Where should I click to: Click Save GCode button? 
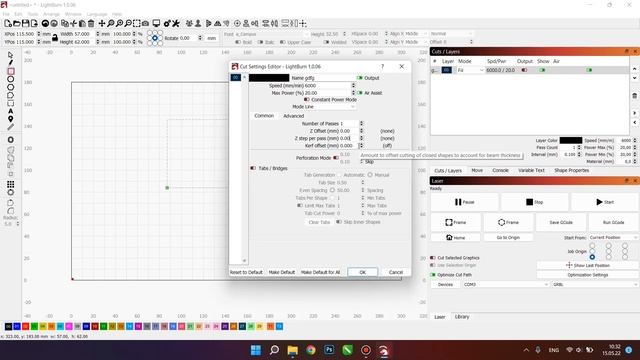[561, 222]
